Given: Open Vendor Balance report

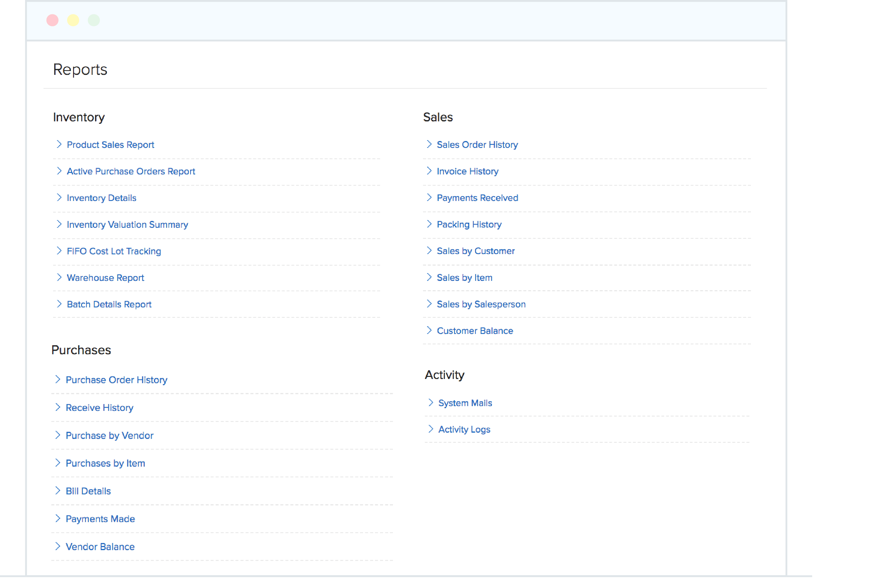Looking at the screenshot, I should tap(100, 546).
